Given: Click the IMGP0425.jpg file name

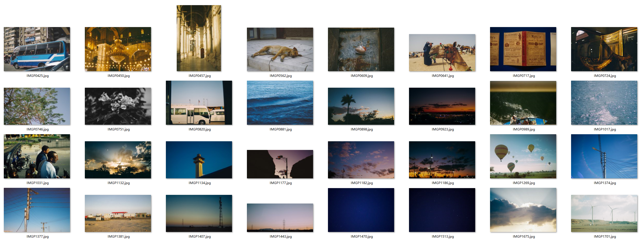Looking at the screenshot, I should point(38,76).
